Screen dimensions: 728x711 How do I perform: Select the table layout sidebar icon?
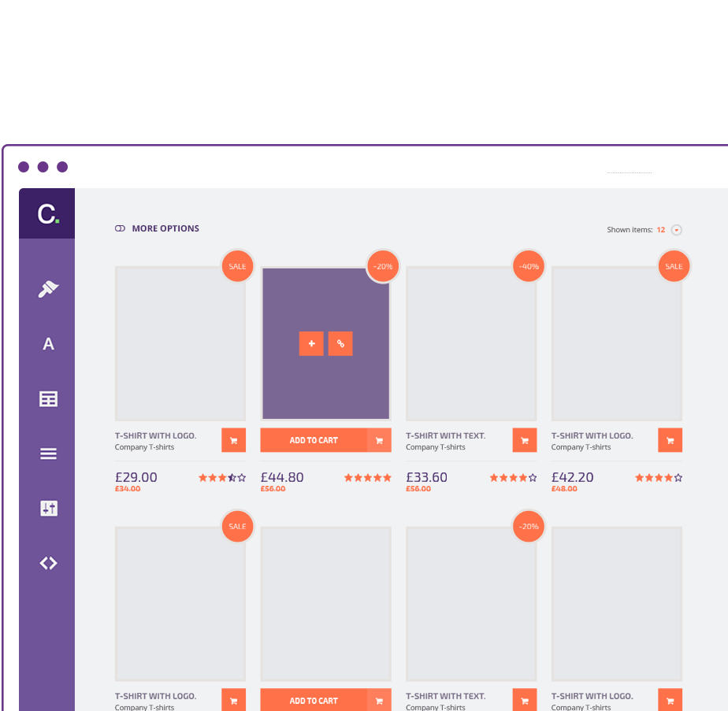48,399
